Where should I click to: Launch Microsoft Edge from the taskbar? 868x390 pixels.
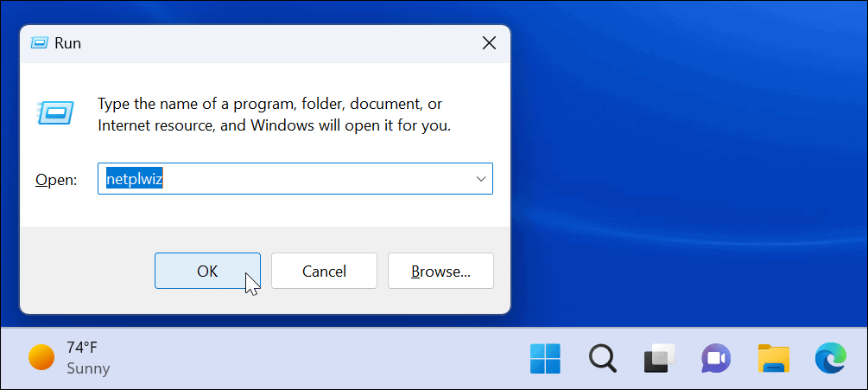click(x=830, y=357)
